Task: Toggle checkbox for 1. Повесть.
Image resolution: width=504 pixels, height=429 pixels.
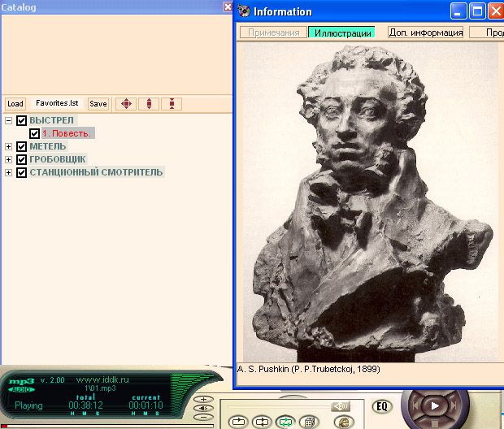Action: 34,133
